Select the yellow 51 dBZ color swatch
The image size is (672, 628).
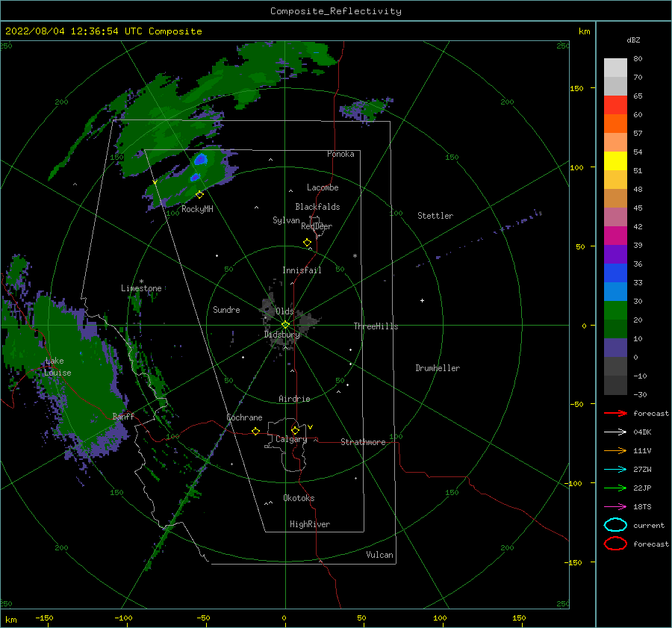615,161
